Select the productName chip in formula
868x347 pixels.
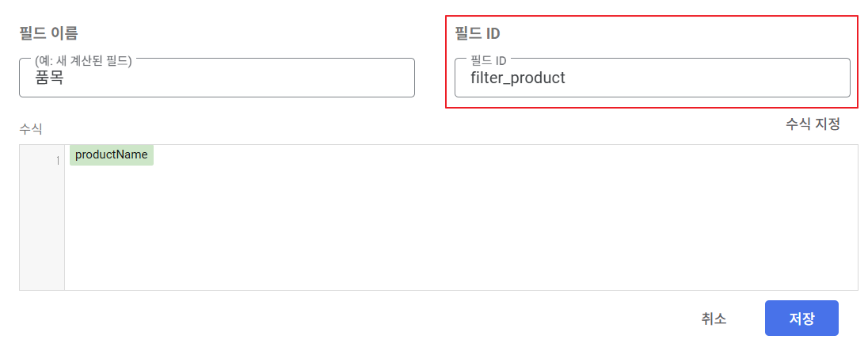(111, 155)
